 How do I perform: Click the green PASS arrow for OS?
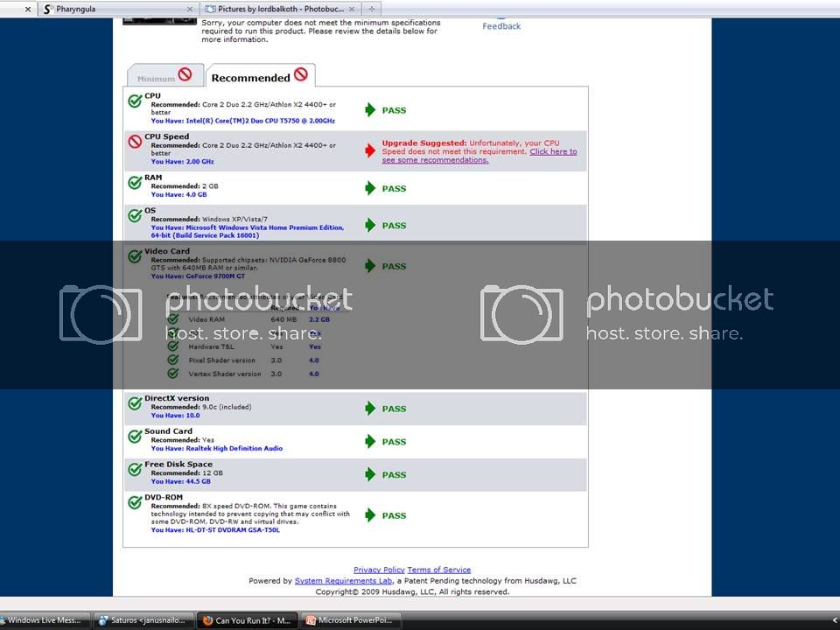(370, 225)
